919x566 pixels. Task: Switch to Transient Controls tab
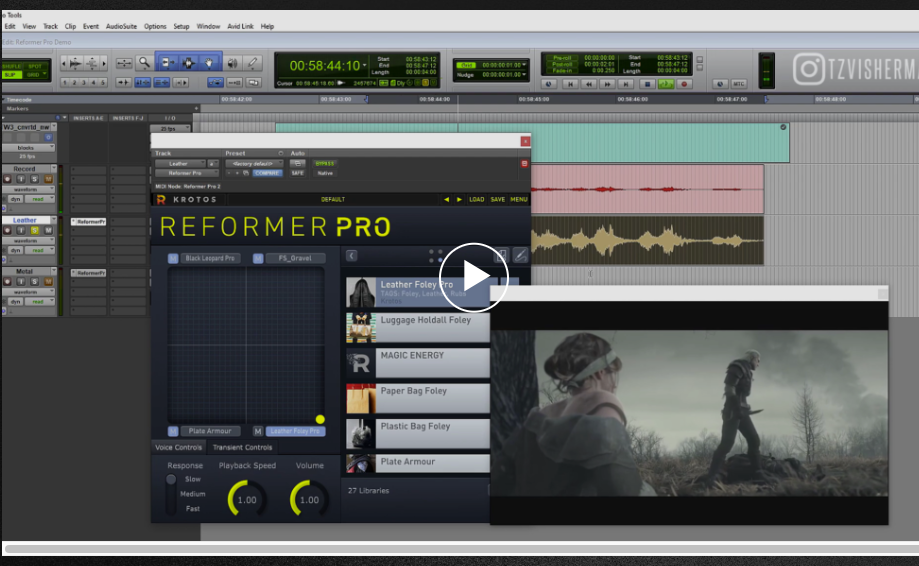[243, 448]
